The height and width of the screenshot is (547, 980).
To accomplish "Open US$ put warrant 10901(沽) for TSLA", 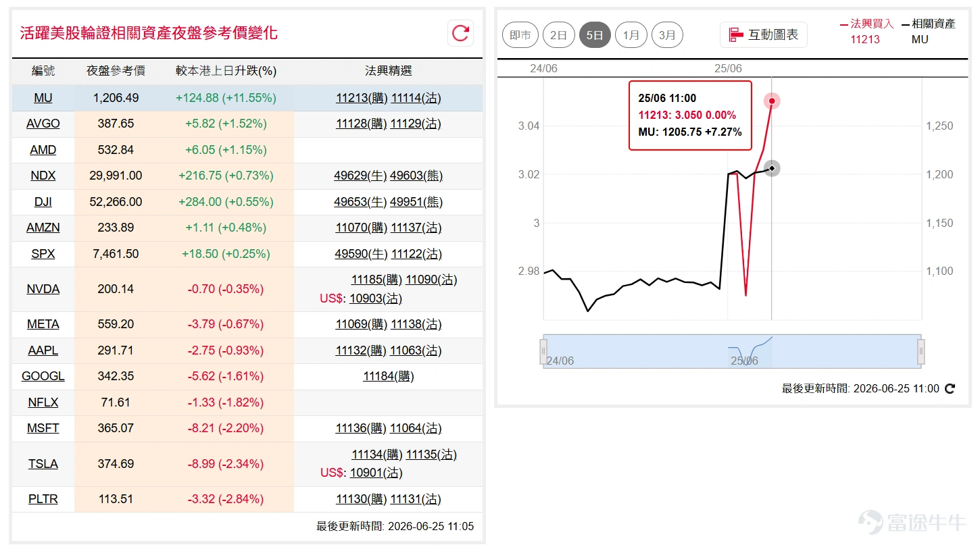I will (x=376, y=473).
